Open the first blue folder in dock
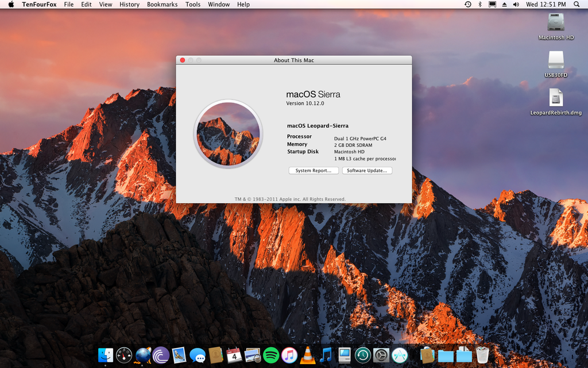 [x=446, y=355]
